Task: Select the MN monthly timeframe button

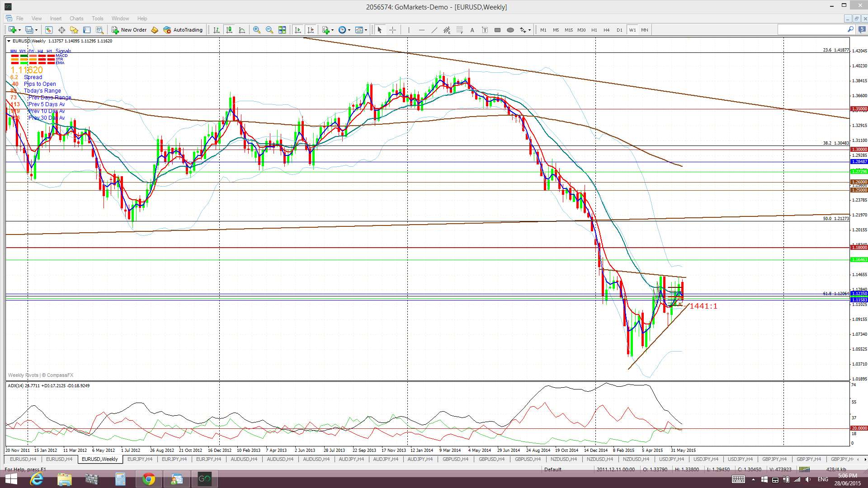Action: [644, 30]
